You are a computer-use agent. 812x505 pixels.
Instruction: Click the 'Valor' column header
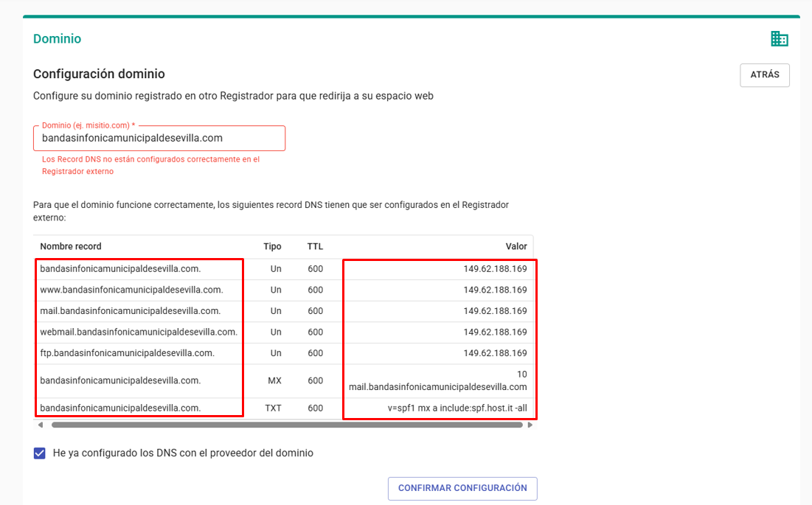tap(516, 246)
